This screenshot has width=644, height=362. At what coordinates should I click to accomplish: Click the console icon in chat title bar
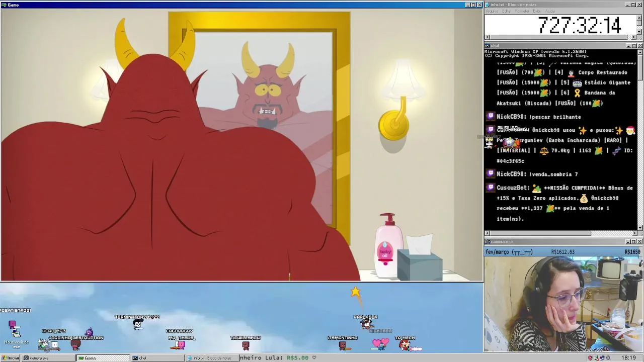487,46
